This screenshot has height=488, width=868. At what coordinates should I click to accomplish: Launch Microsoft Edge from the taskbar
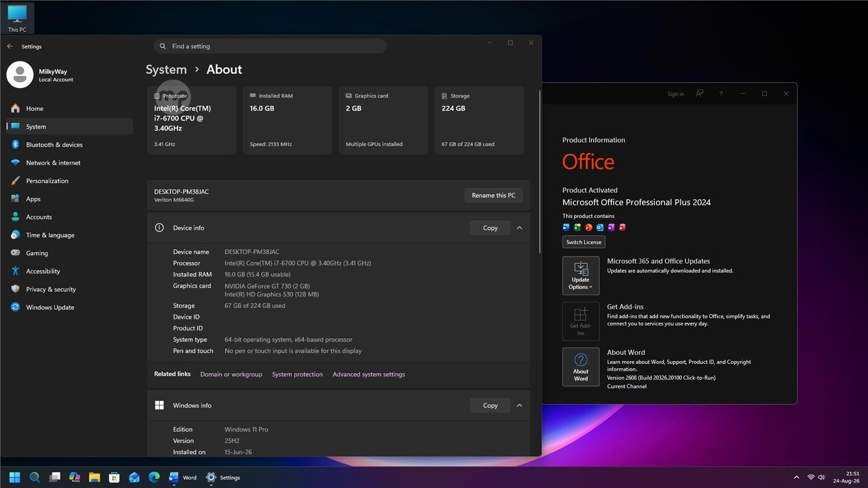pyautogui.click(x=154, y=477)
